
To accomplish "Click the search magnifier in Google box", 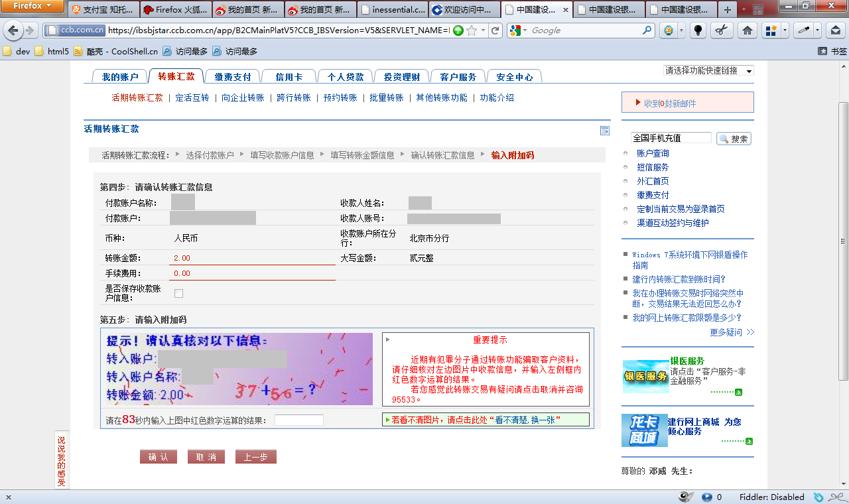I will [647, 31].
